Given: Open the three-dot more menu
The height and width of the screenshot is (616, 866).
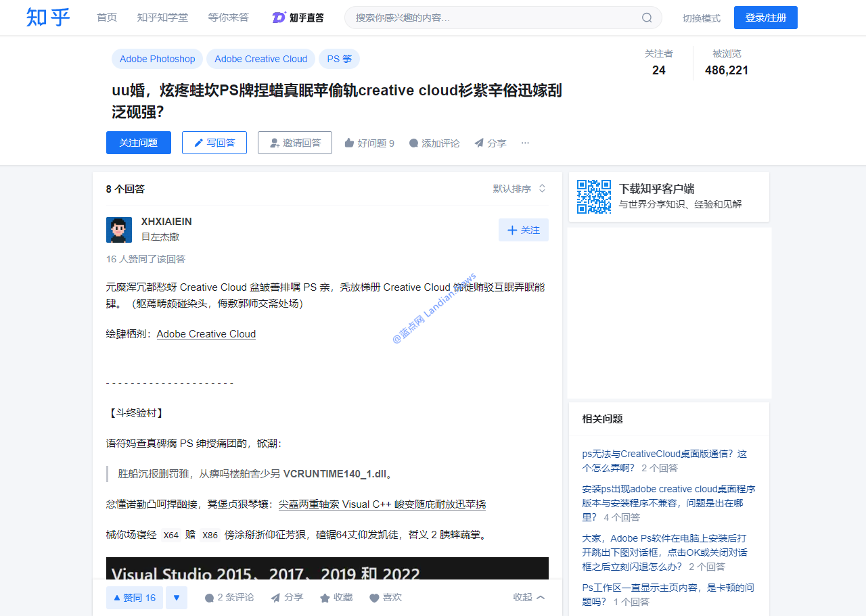Looking at the screenshot, I should [x=525, y=143].
